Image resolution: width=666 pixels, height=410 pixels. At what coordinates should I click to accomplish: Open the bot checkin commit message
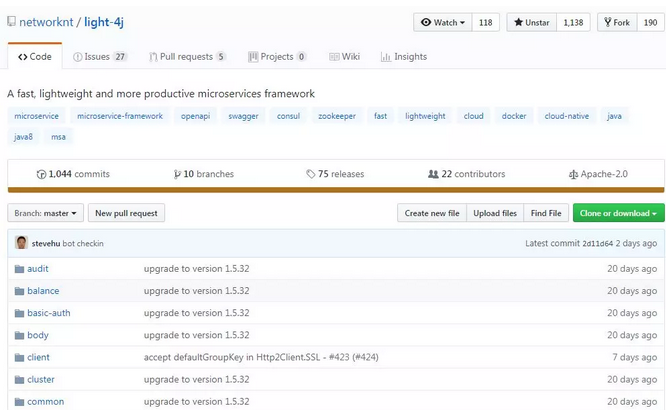coord(83,243)
